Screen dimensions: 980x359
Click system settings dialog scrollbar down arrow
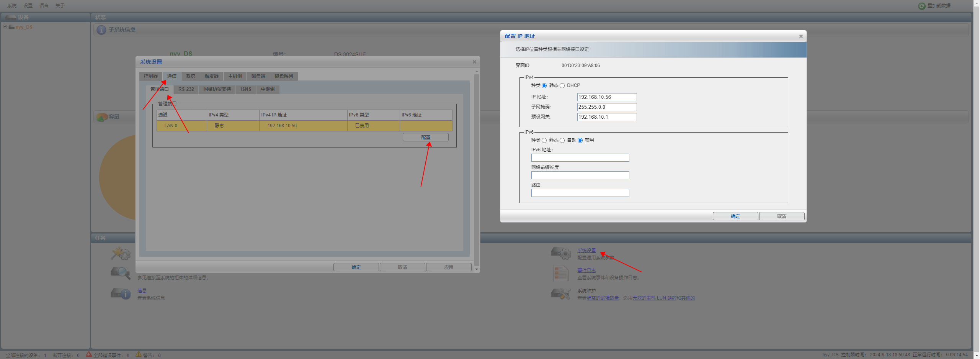click(477, 269)
